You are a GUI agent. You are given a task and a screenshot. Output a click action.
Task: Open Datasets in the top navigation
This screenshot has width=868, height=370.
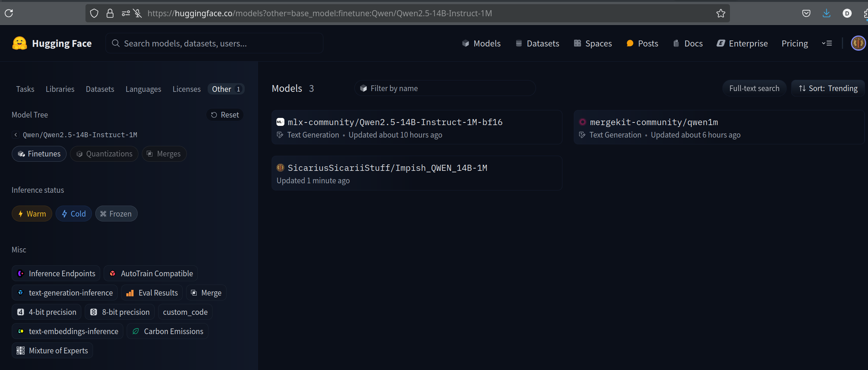[x=537, y=43]
